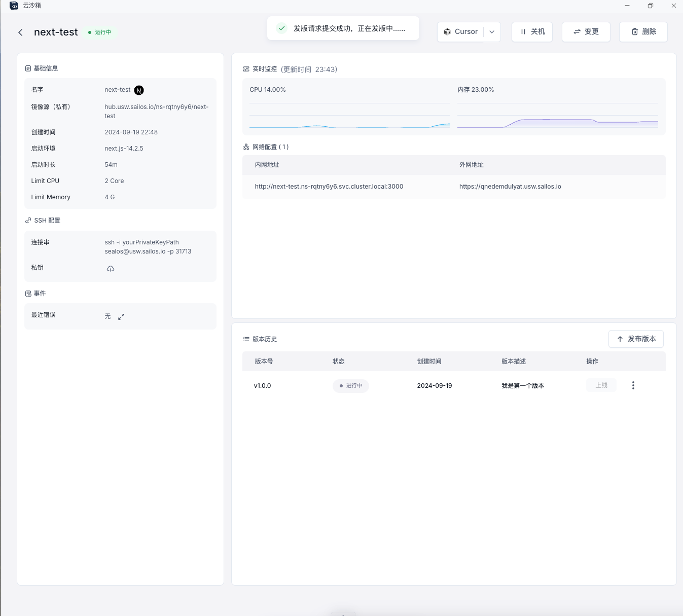Click the 进行中 status tag of v1.0.0
Image resolution: width=683 pixels, height=616 pixels.
(351, 386)
